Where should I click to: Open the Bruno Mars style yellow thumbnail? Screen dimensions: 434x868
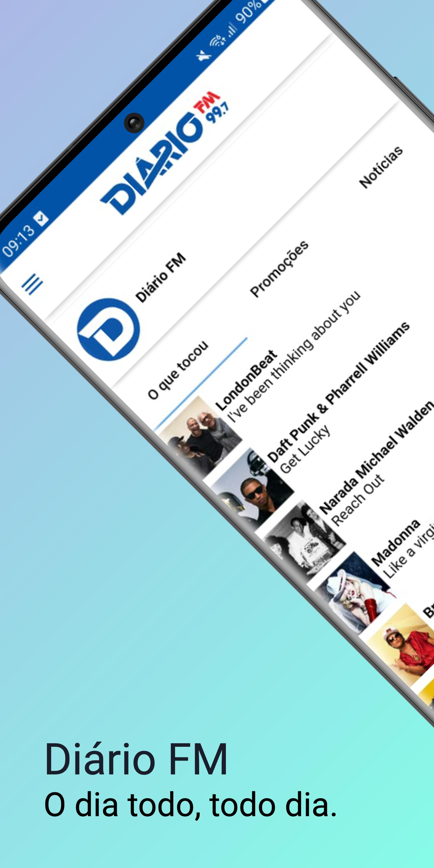(401, 645)
